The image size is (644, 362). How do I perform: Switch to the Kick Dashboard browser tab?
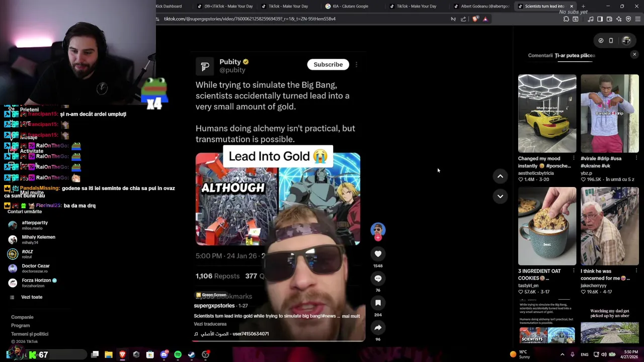click(169, 6)
